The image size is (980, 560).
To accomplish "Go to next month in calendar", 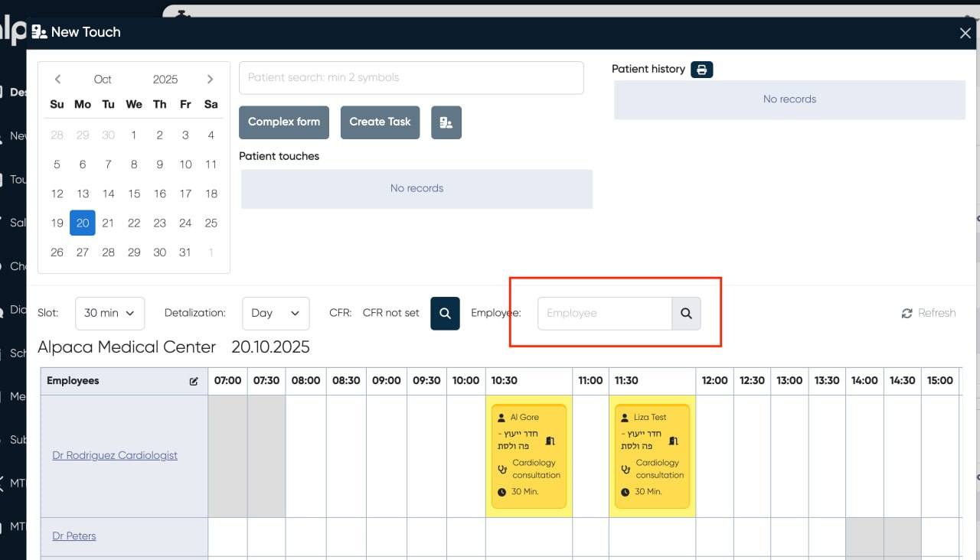I will 211,80.
